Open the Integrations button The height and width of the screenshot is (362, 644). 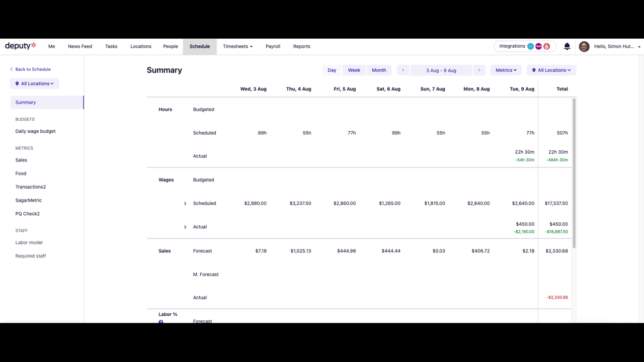525,46
